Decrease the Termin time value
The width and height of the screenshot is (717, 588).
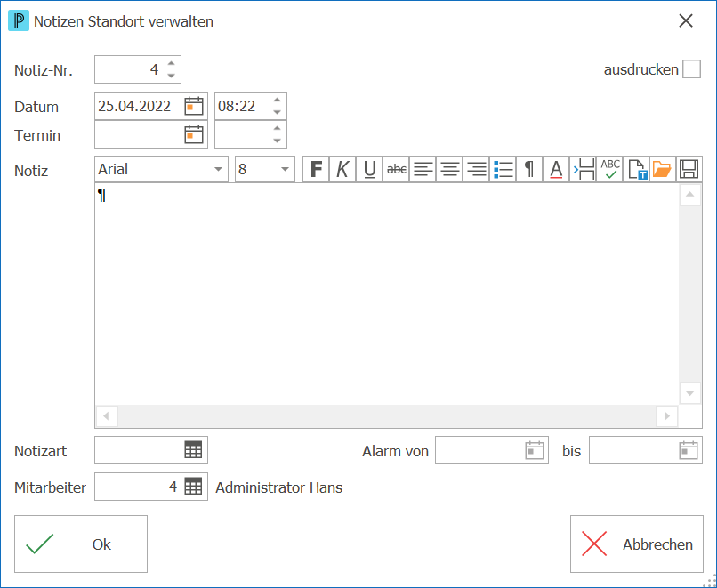pyautogui.click(x=277, y=141)
